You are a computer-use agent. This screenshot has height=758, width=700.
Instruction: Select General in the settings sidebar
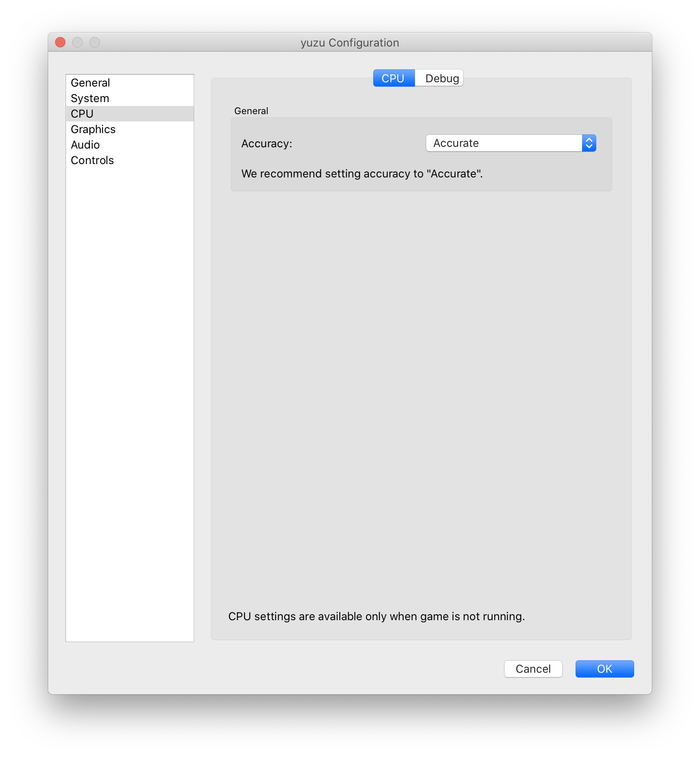click(x=130, y=83)
